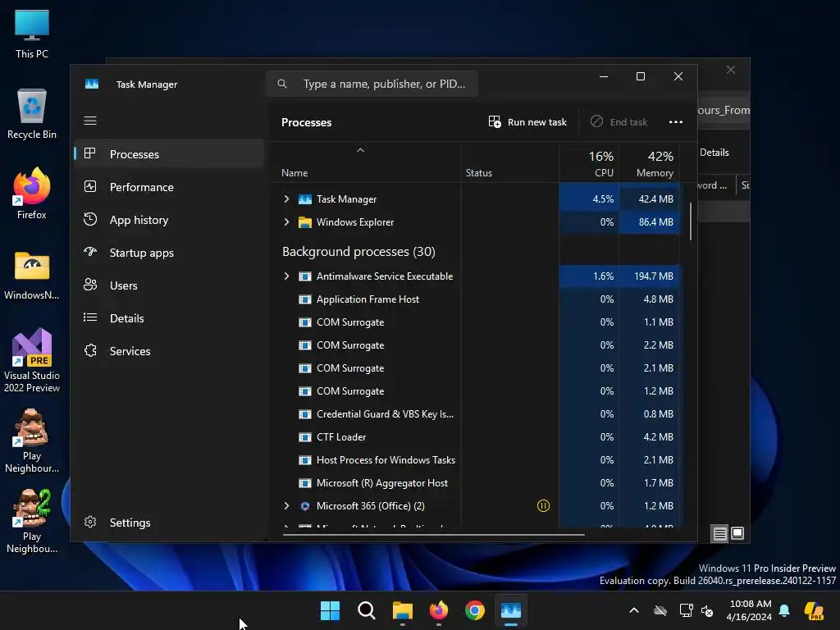This screenshot has height=630, width=840.
Task: Click the Details list icon in sidebar
Action: (90, 317)
